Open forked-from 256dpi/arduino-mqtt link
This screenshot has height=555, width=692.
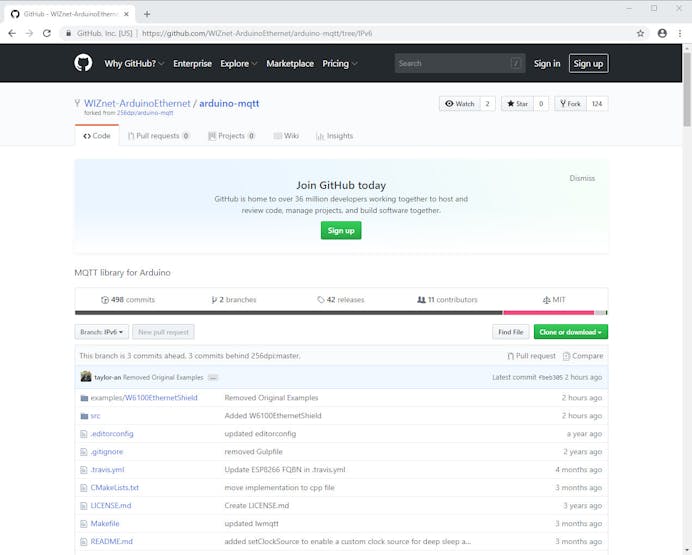click(x=145, y=113)
